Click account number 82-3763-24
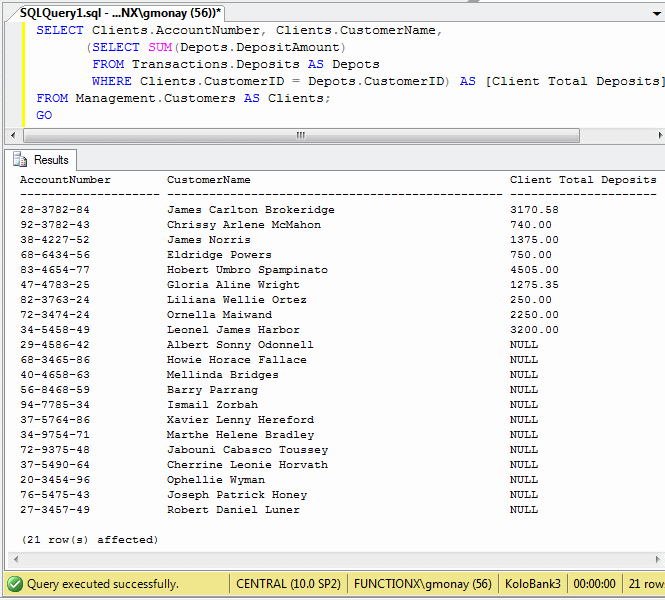Viewport: 665px width, 600px height. point(55,300)
